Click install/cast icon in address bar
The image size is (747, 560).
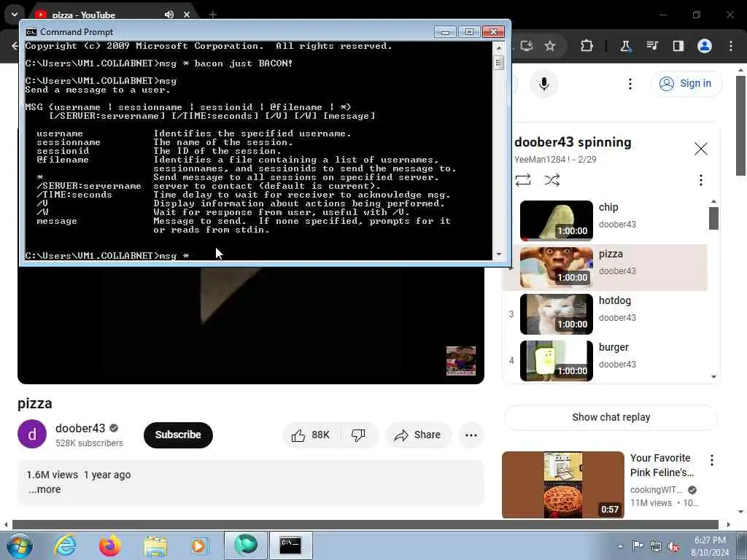pos(527,46)
